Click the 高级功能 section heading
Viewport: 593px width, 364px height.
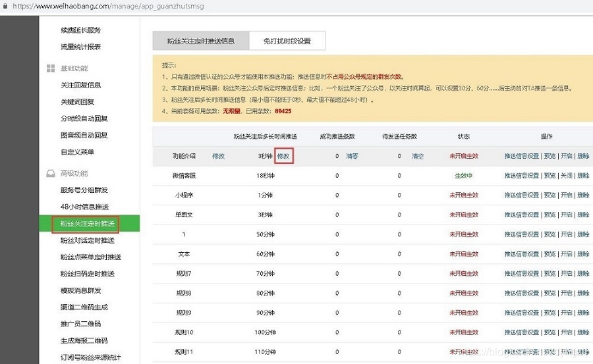(74, 173)
